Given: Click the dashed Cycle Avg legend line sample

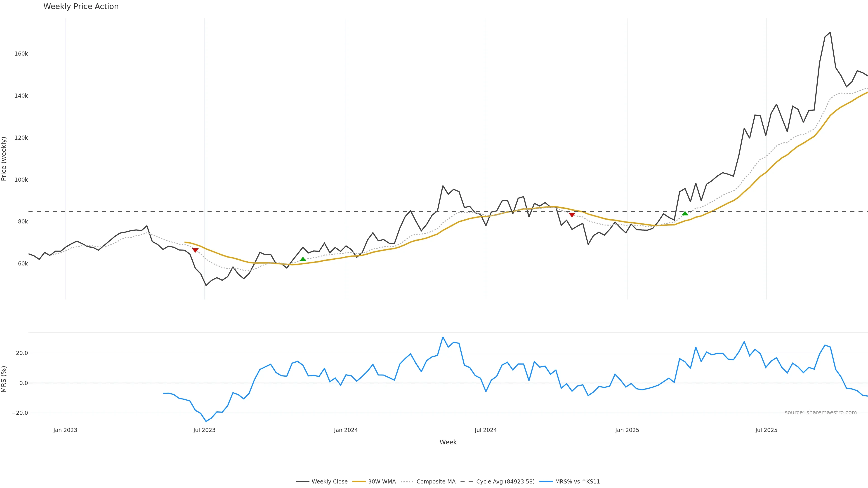Looking at the screenshot, I should point(467,482).
